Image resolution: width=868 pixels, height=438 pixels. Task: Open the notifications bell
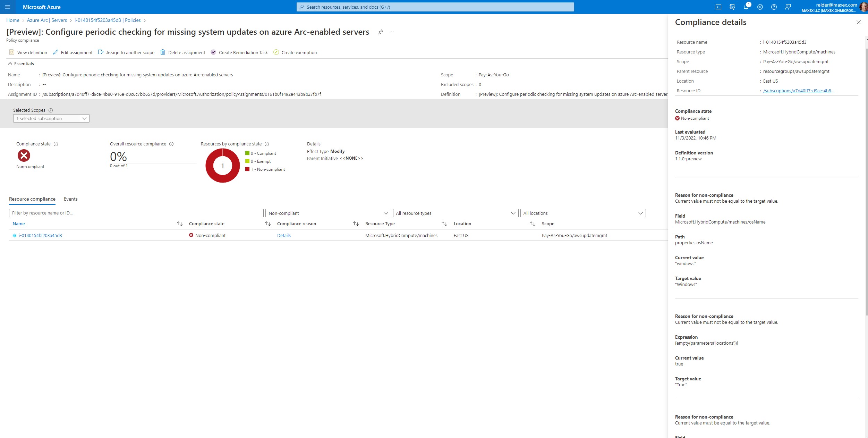click(746, 7)
